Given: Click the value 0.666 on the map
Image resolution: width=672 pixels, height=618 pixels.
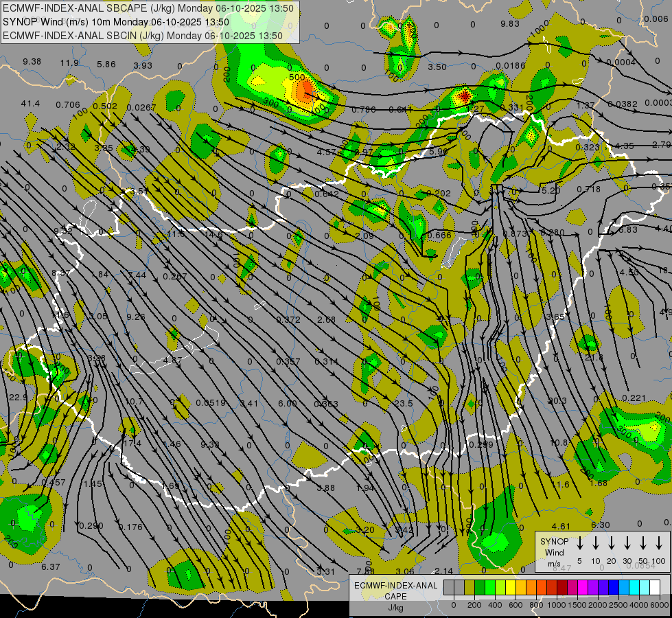Looking at the screenshot, I should coord(439,235).
